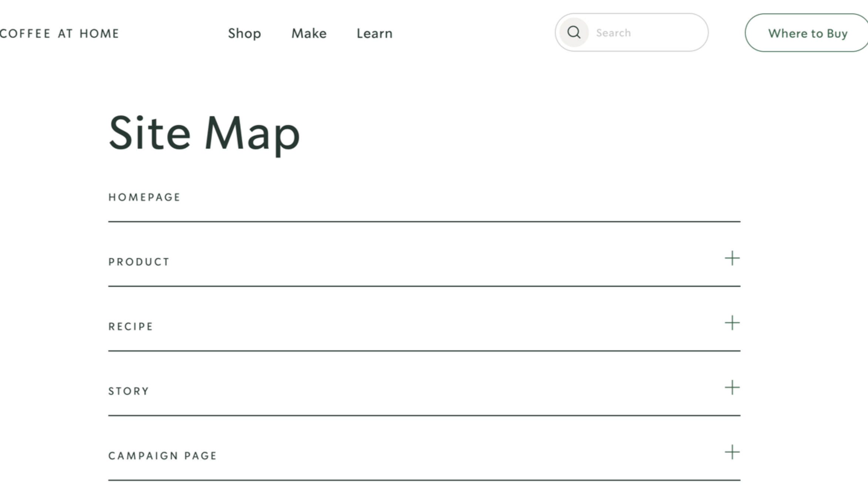
Task: Open the Learn menu
Action: (x=374, y=33)
